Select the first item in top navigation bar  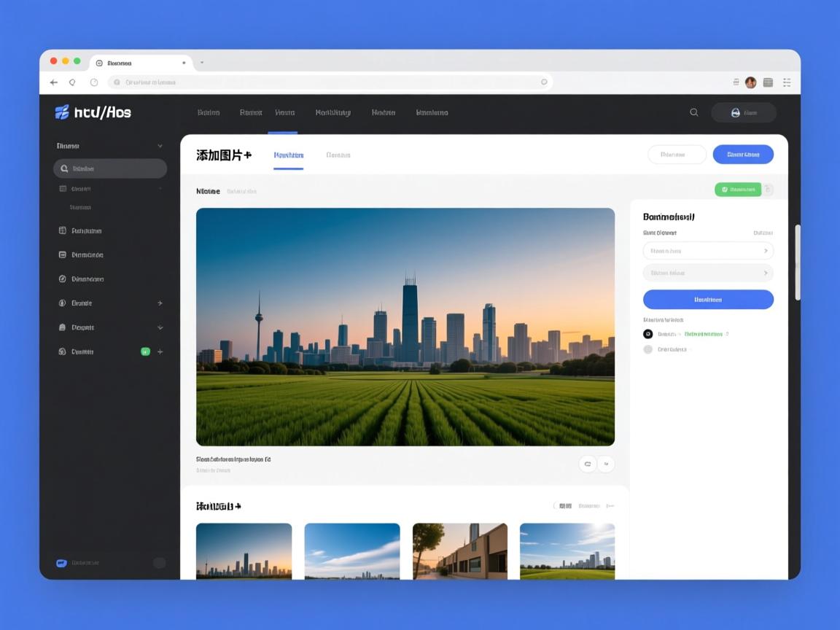(209, 112)
